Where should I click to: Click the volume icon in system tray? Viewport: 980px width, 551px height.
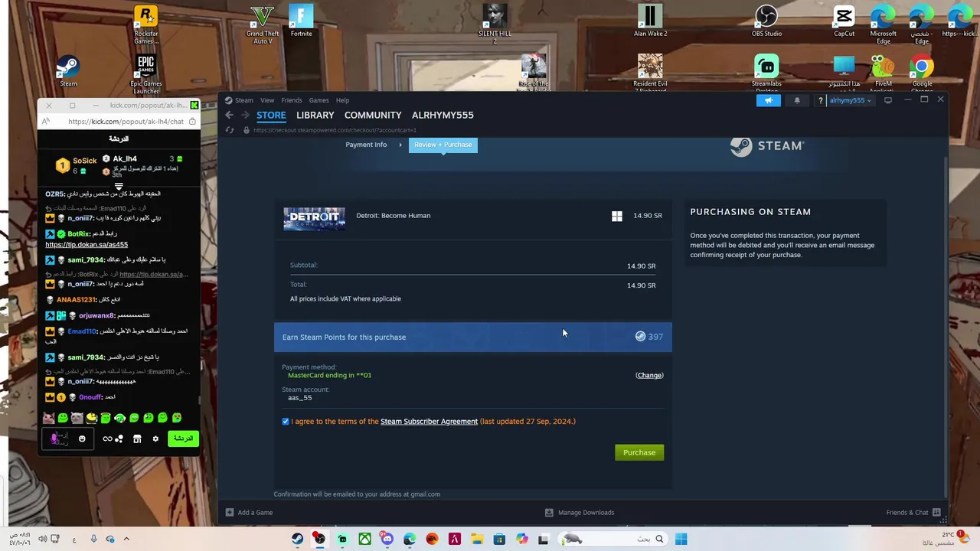click(43, 539)
